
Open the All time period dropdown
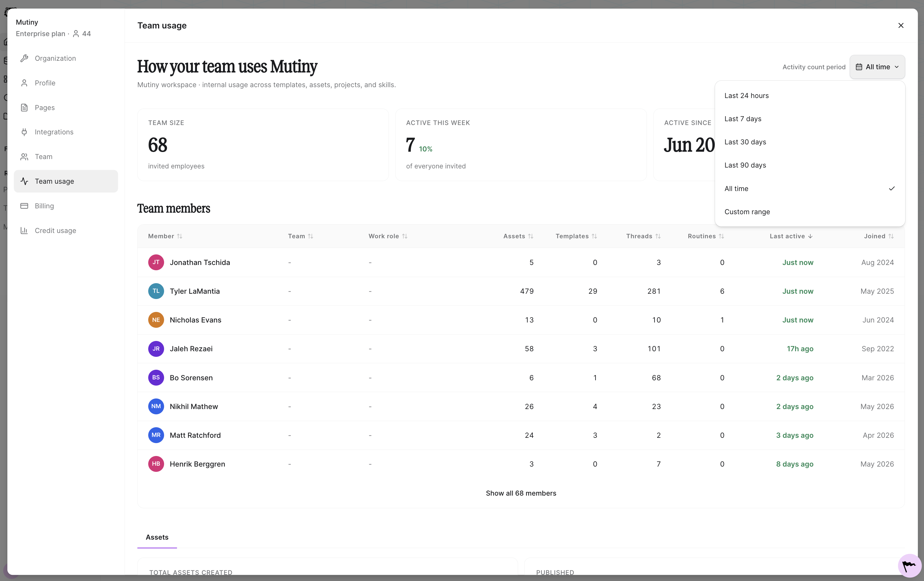point(877,67)
